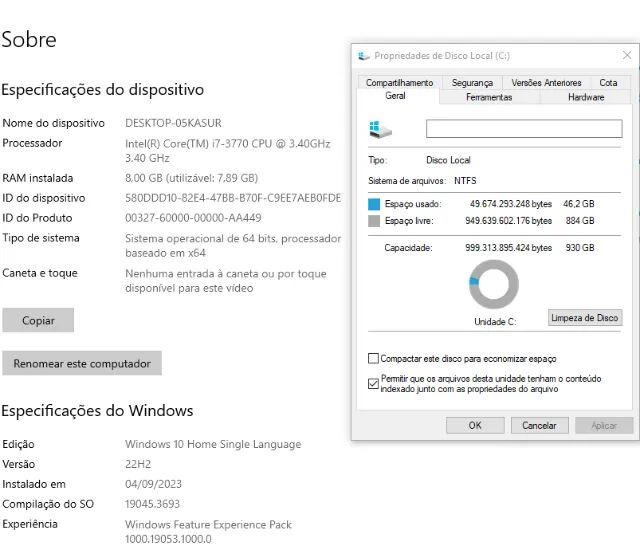This screenshot has width=640, height=556.
Task: Click the NTFS file system value
Action: pyautogui.click(x=465, y=180)
